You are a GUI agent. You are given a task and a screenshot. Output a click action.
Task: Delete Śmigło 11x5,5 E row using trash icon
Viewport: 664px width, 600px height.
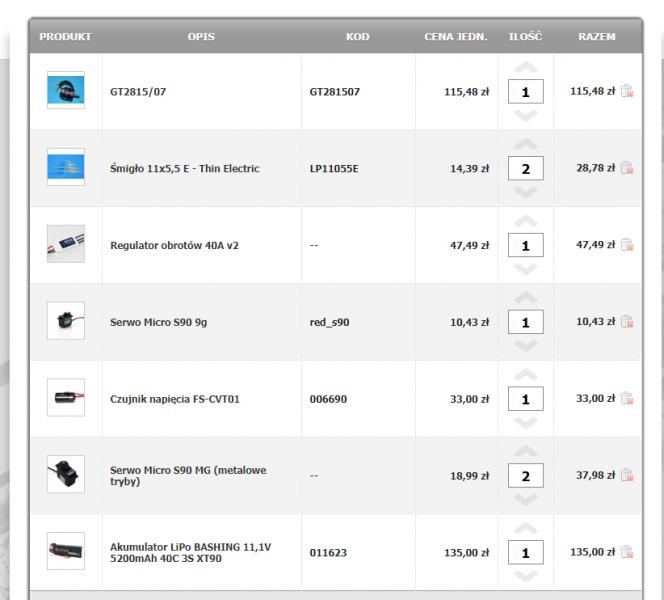click(627, 168)
